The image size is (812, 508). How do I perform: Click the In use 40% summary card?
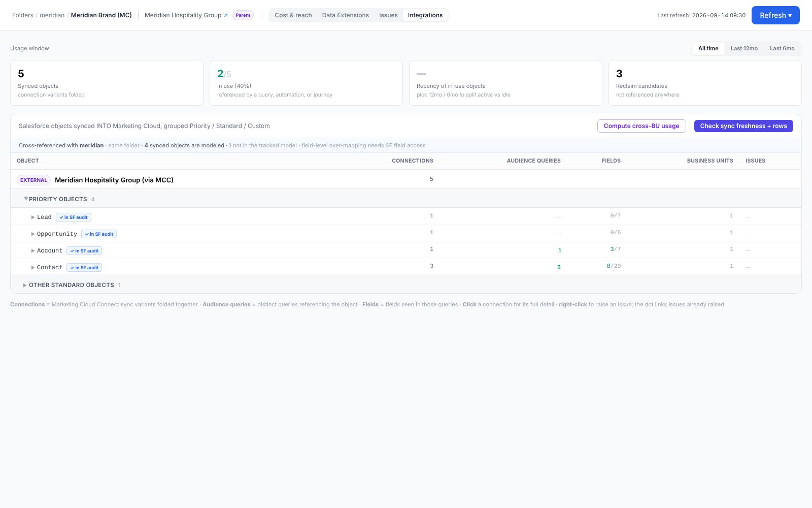pyautogui.click(x=306, y=83)
